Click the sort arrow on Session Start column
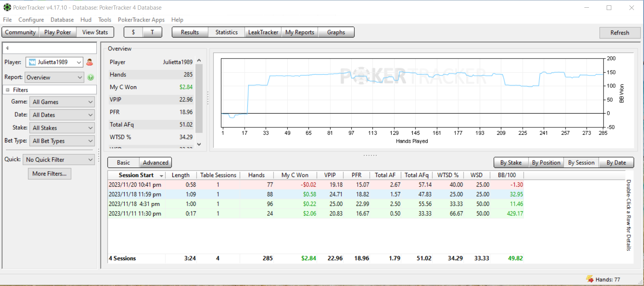644x286 pixels. [x=161, y=176]
